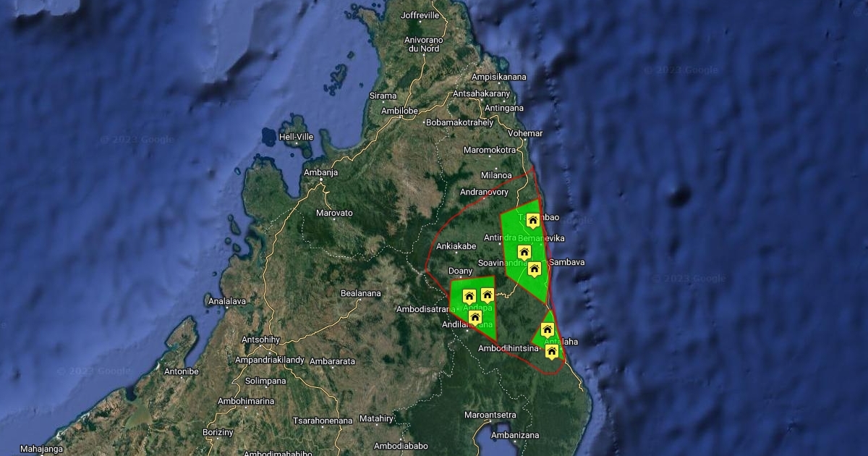Viewport: 868px width, 456px height.
Task: Click the Antsahakarany place label
Action: click(x=482, y=93)
